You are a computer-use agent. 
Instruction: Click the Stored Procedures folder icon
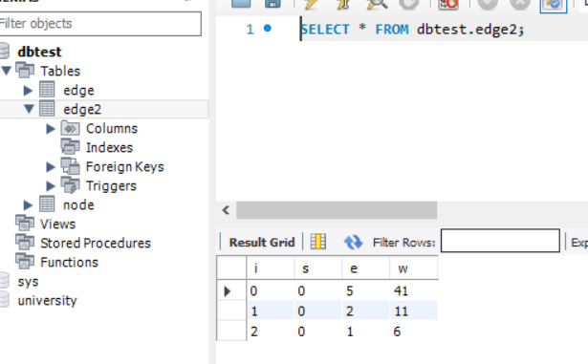click(x=25, y=243)
